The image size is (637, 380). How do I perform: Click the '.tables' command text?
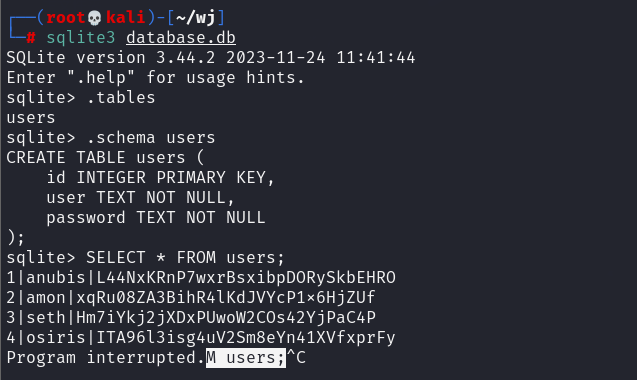pyautogui.click(x=121, y=98)
